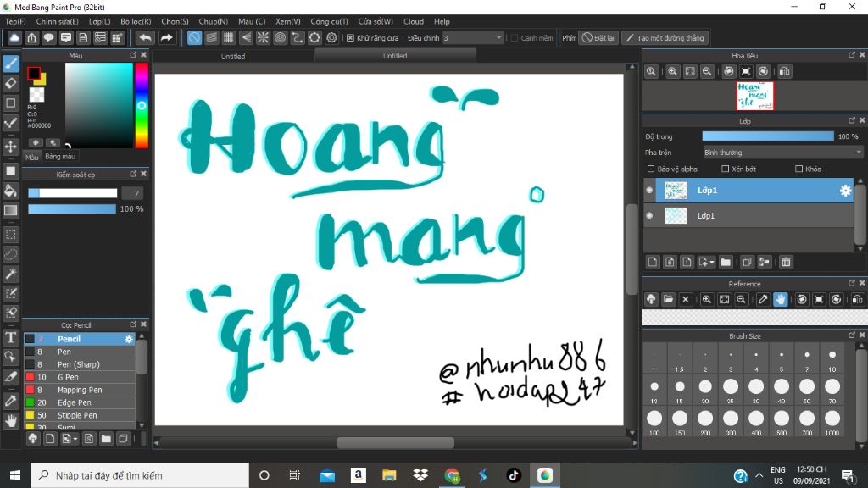Open the Công cụ(T) menu

pyautogui.click(x=329, y=21)
